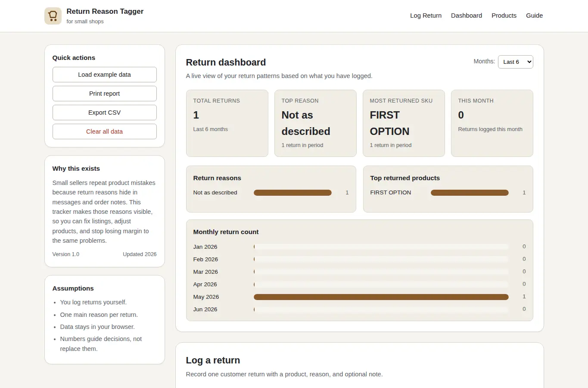Click the Jun 2026 row label
This screenshot has height=388, width=588.
pyautogui.click(x=205, y=310)
